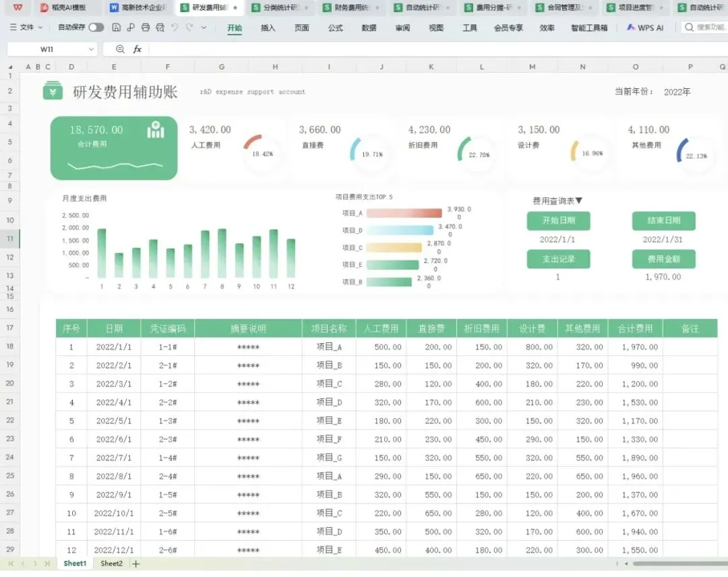The image size is (728, 577).
Task: Open Print Preview from quick toolbar
Action: click(x=160, y=28)
